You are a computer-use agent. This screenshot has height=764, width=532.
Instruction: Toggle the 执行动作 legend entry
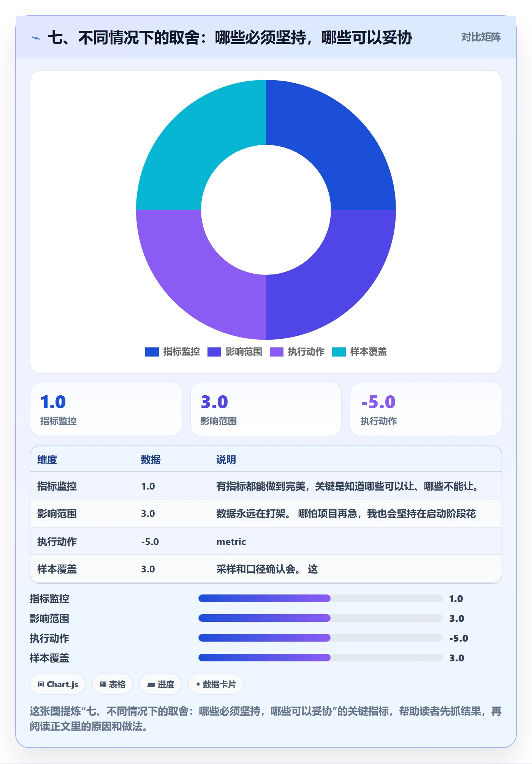click(297, 352)
